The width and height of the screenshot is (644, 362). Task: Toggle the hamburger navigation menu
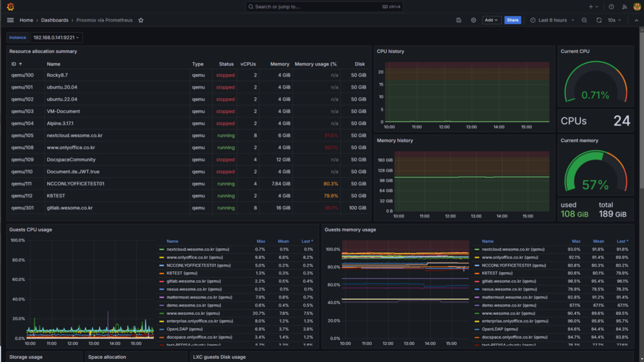click(10, 20)
